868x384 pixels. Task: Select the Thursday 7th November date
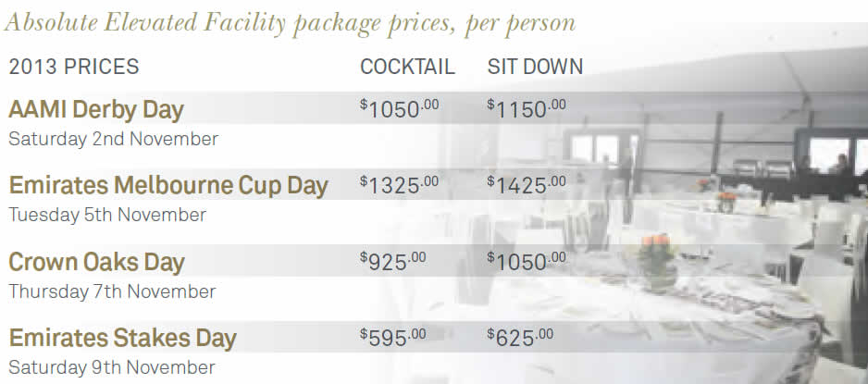(x=112, y=291)
